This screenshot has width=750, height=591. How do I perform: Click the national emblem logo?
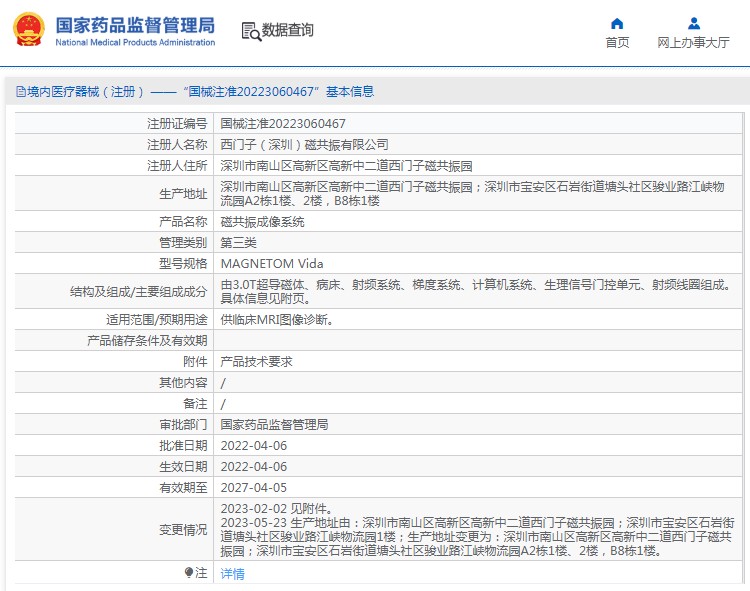(x=29, y=30)
